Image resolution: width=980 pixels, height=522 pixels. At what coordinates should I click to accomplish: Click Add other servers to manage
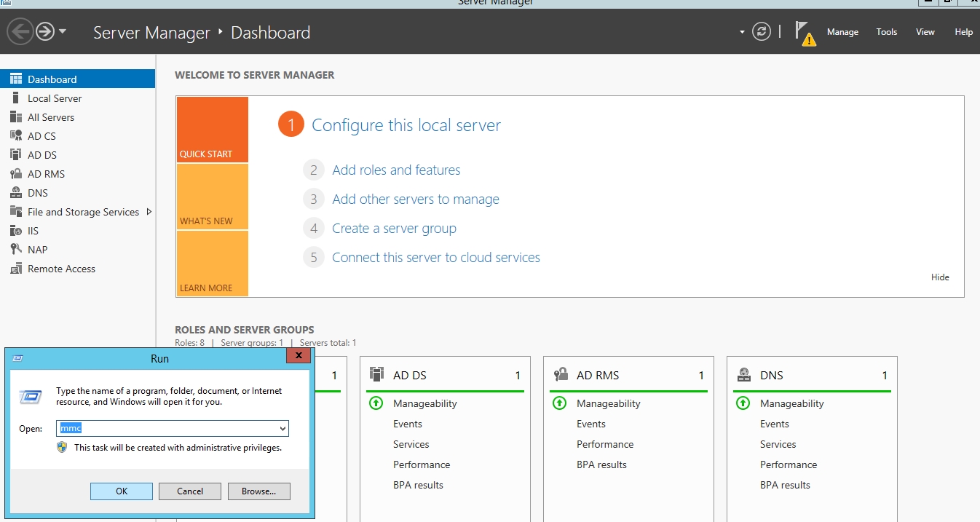point(416,199)
